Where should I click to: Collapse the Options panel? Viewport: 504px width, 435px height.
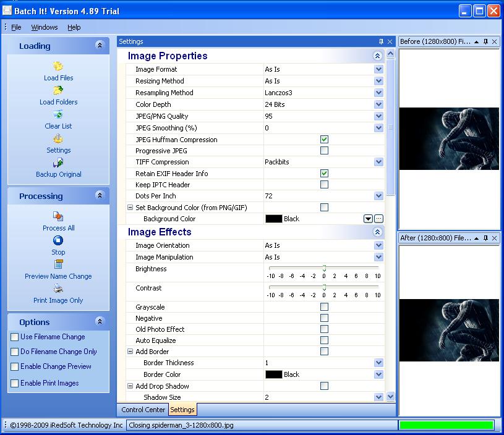(x=100, y=321)
